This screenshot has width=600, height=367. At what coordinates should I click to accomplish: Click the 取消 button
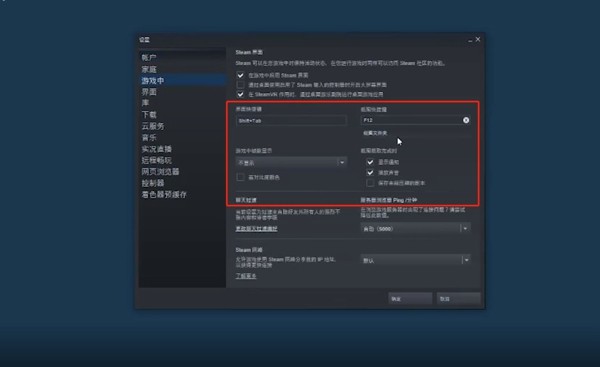[458, 298]
